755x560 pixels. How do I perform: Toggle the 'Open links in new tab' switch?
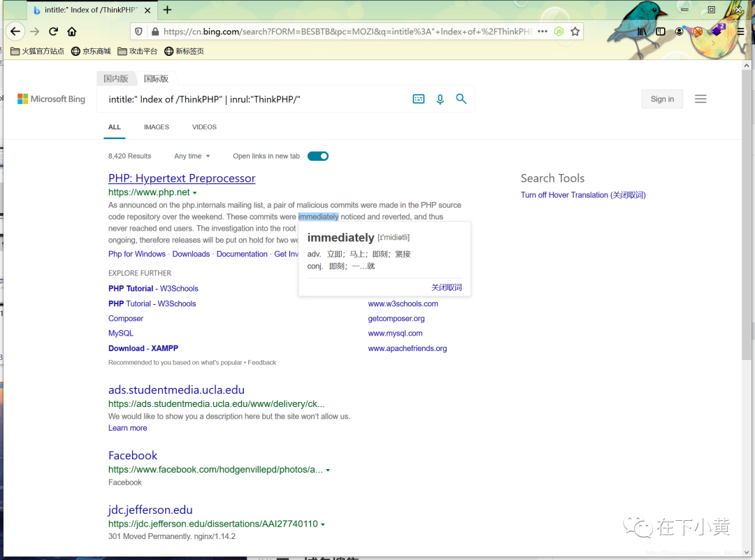tap(318, 156)
